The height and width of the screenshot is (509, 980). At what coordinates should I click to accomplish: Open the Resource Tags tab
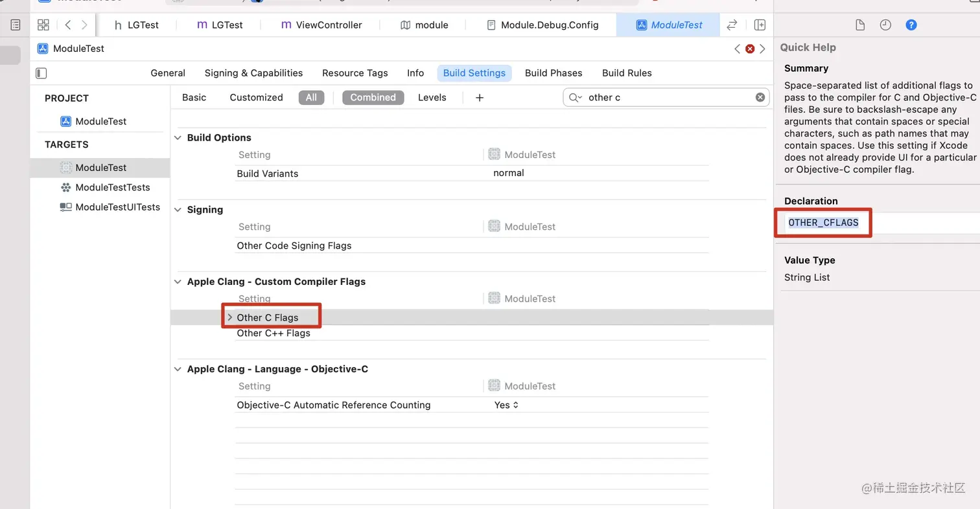355,73
